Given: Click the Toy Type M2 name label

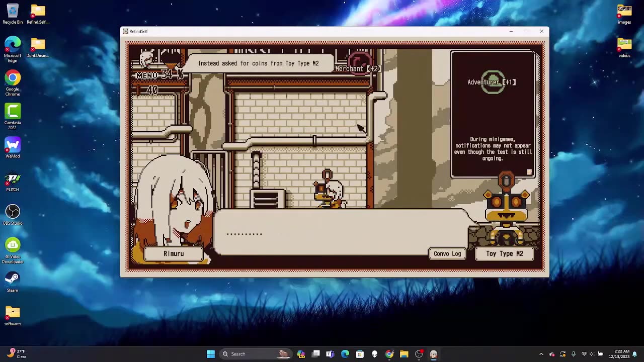Looking at the screenshot, I should pyautogui.click(x=505, y=254).
